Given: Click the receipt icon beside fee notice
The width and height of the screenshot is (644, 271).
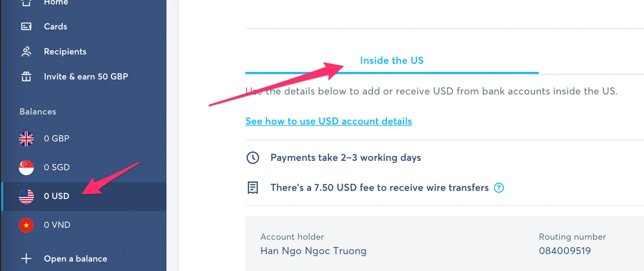Looking at the screenshot, I should point(253,188).
